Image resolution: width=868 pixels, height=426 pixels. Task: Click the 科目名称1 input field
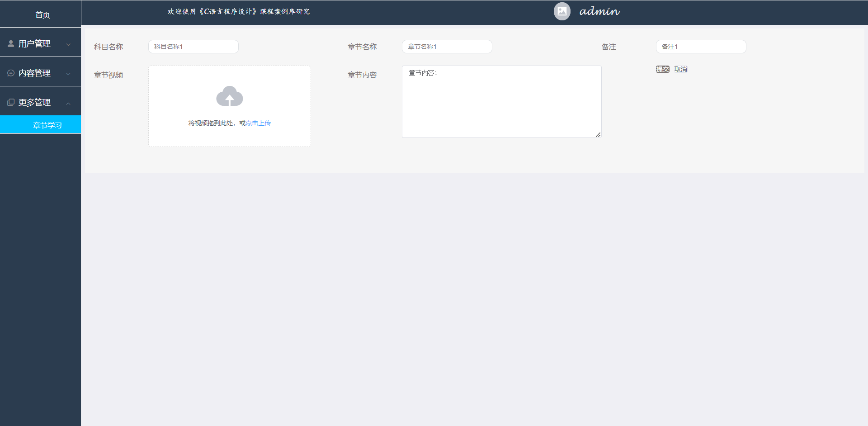(x=193, y=47)
